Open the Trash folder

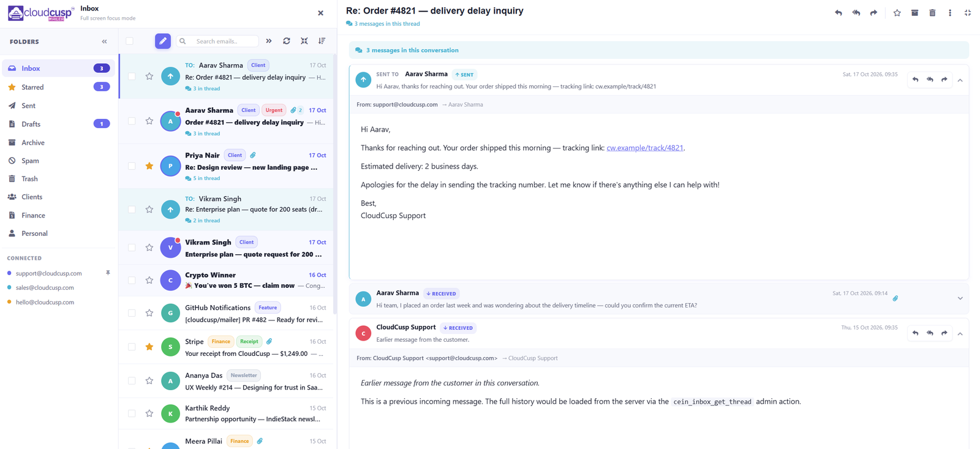tap(58, 179)
